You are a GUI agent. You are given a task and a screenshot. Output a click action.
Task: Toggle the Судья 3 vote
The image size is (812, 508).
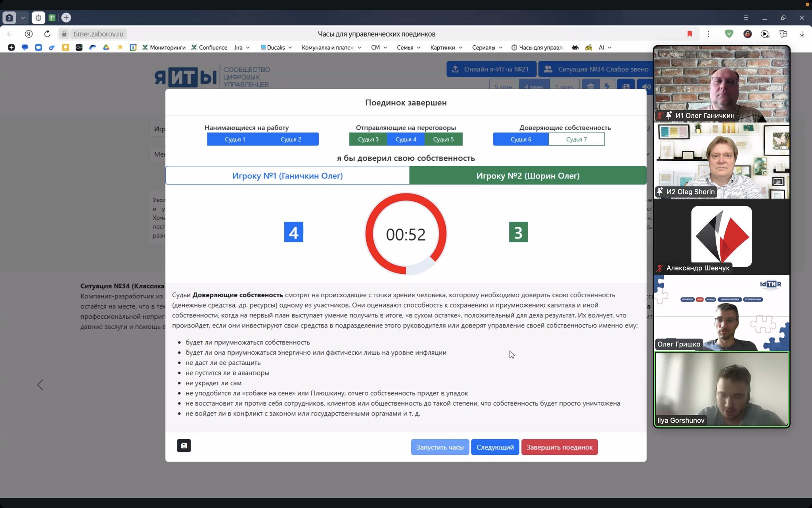[x=368, y=139]
